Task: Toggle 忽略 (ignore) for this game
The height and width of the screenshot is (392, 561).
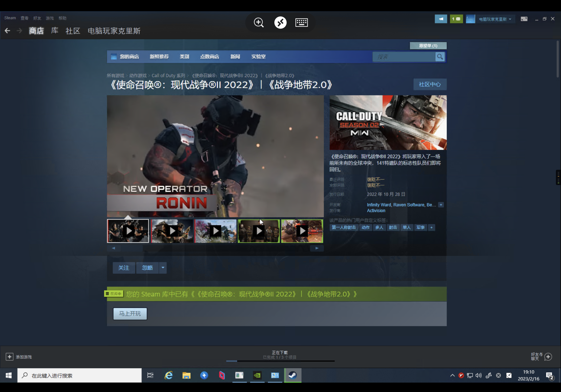Action: coord(147,268)
